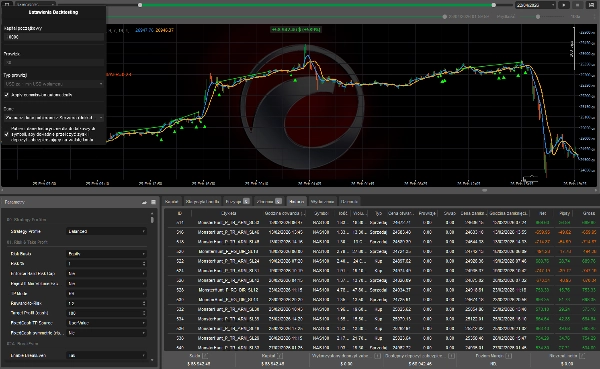Image resolution: width=600 pixels, height=369 pixels.
Task: Click the Parametry panel vertical scrollbar thumb
Action: pos(152,220)
